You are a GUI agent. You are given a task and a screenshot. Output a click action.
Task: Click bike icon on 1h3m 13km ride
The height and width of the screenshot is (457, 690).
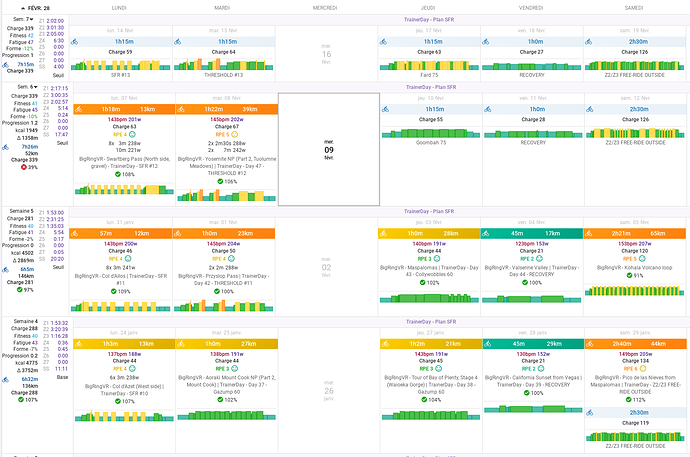point(78,344)
